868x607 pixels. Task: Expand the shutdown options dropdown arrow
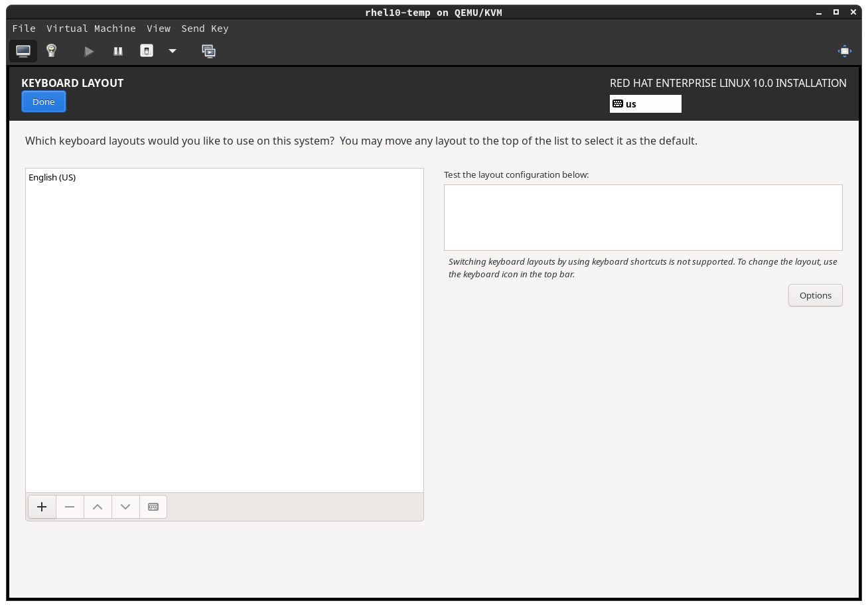(x=173, y=51)
